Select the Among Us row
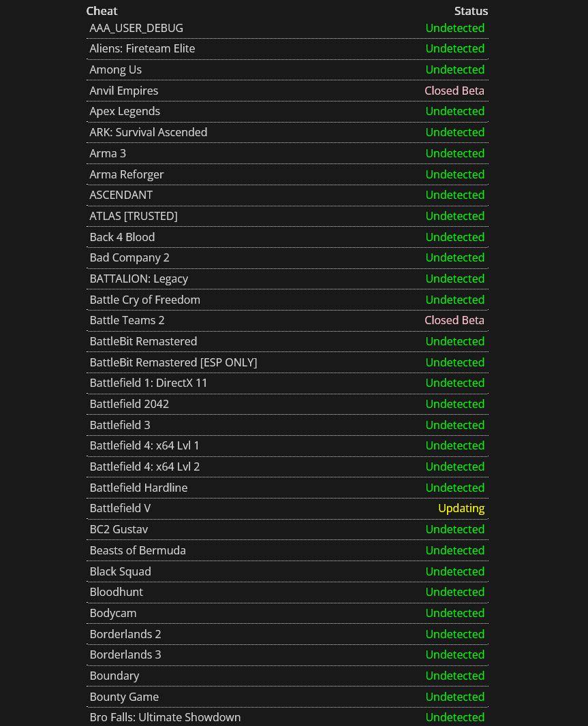 (x=288, y=70)
